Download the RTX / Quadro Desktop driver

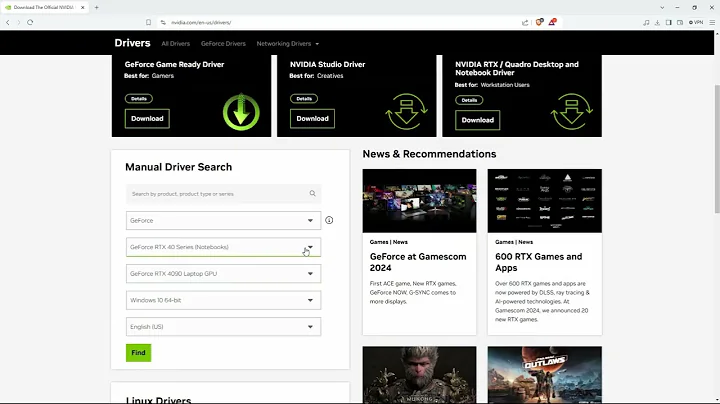coord(478,120)
